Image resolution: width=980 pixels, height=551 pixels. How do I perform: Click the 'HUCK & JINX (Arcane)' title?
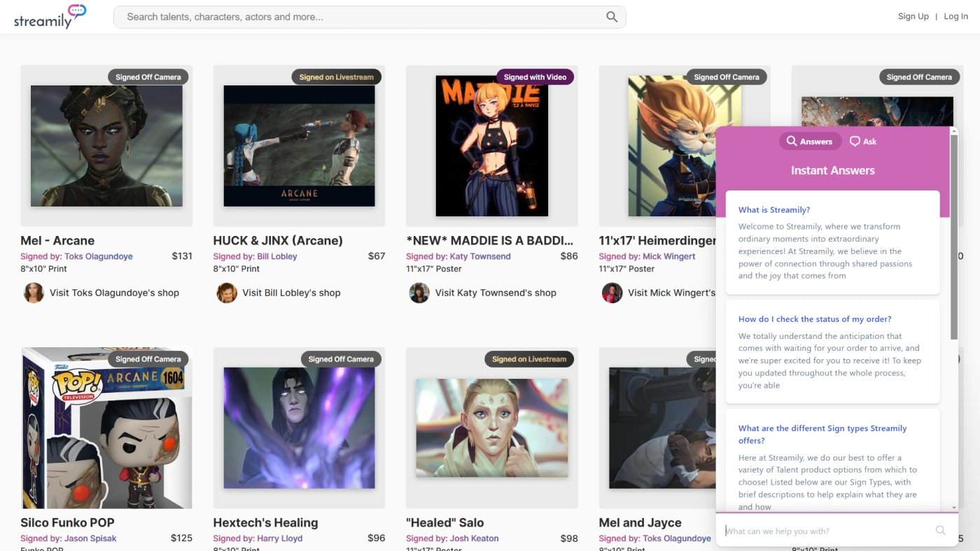point(278,240)
